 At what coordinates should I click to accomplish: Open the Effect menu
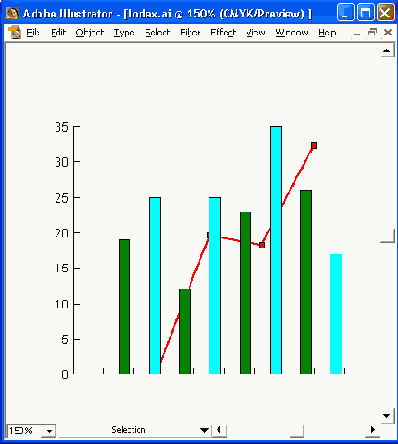pos(223,32)
